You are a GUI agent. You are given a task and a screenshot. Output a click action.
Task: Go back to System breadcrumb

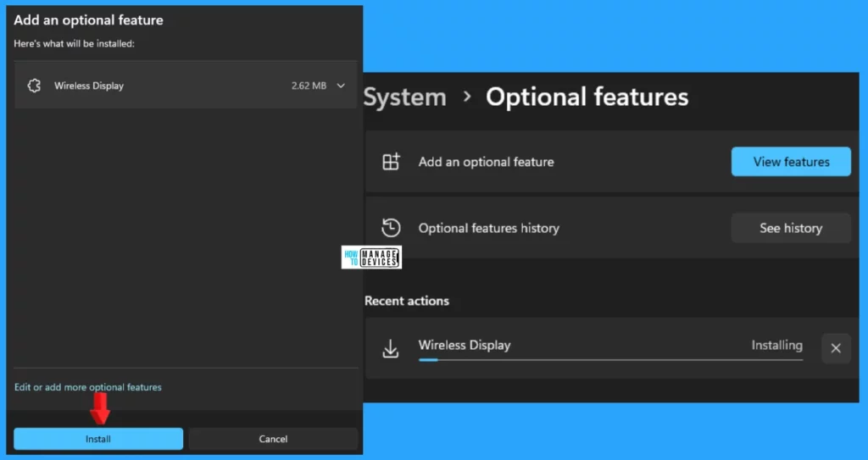(x=405, y=97)
